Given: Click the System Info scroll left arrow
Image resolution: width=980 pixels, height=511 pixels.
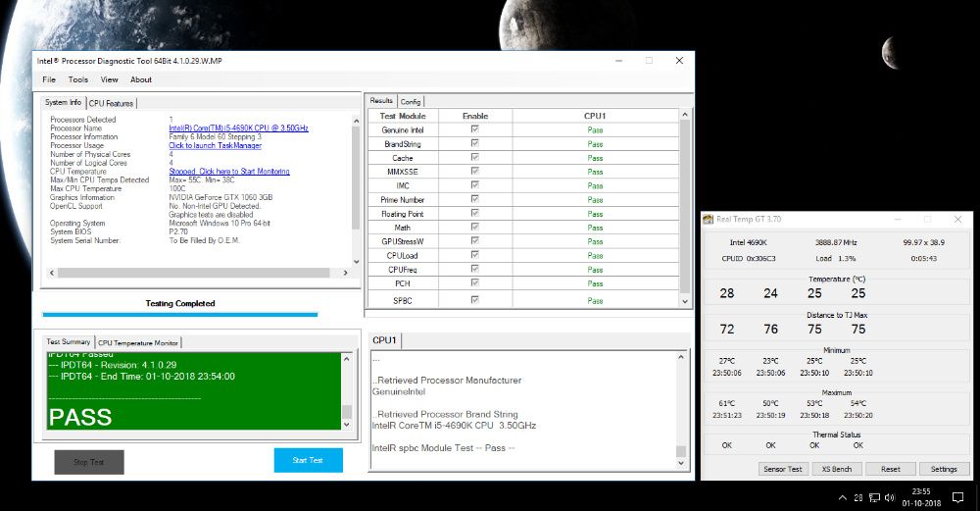Looking at the screenshot, I should click(x=52, y=273).
